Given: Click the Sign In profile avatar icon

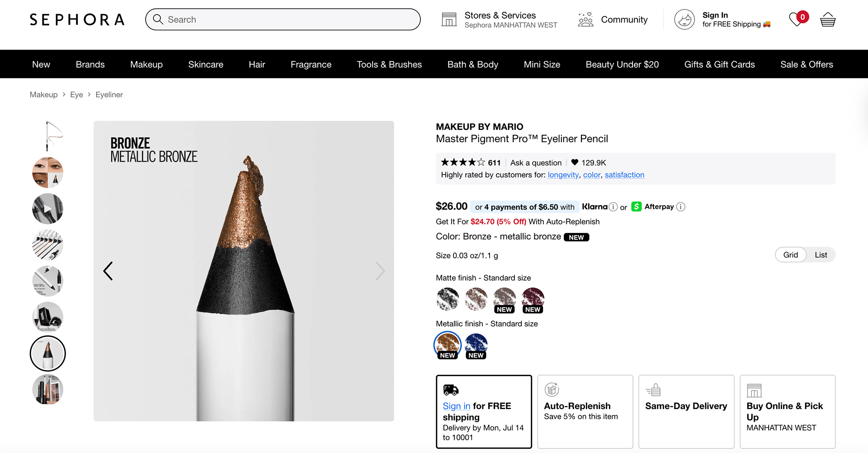Looking at the screenshot, I should pyautogui.click(x=684, y=20).
